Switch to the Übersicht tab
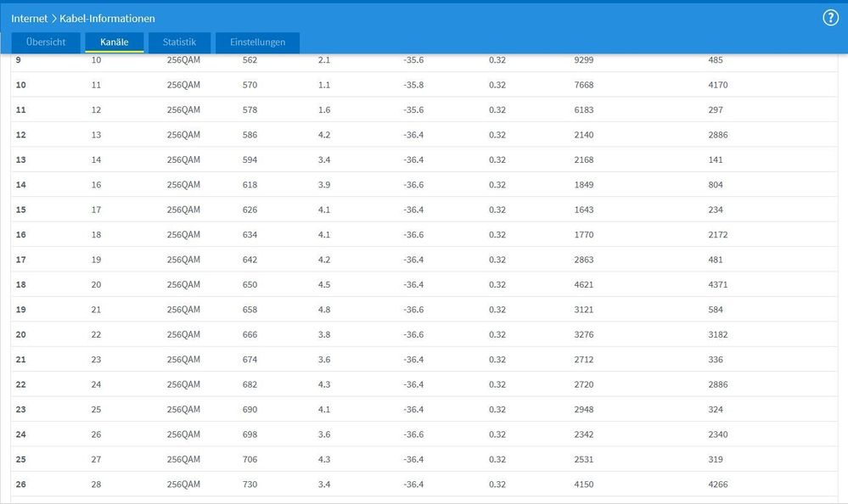Screen dimensions: 848x504 tap(46, 42)
